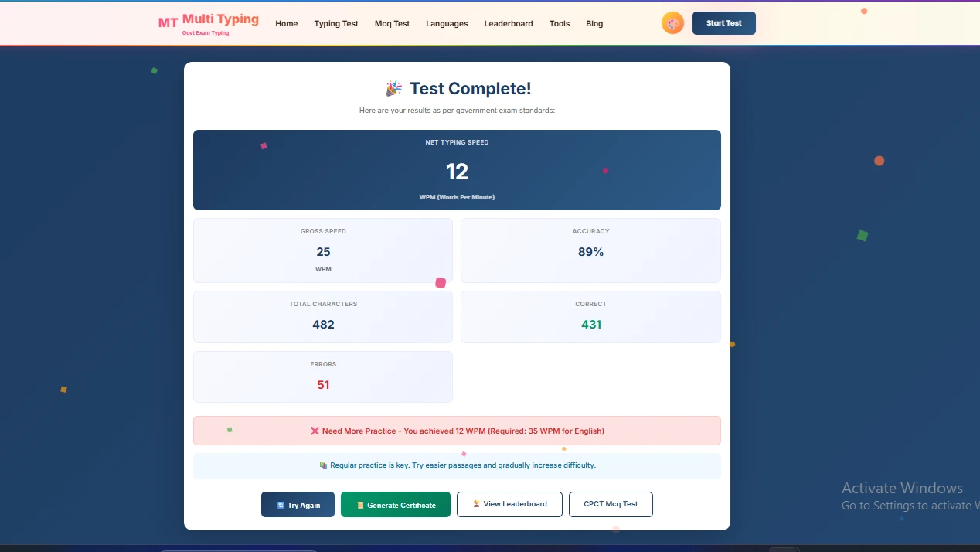Viewport: 980px width, 552px height.
Task: Open the Languages menu item
Action: [x=447, y=23]
